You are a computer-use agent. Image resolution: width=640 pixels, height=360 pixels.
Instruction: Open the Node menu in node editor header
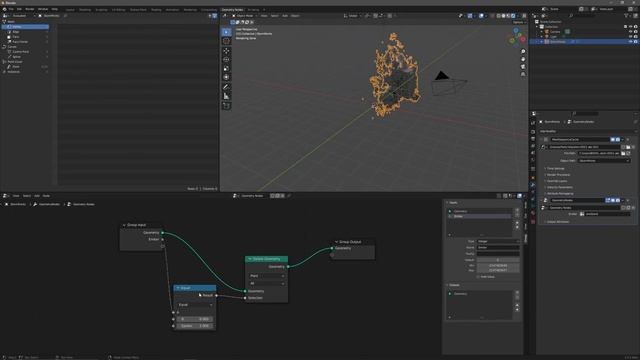46,196
